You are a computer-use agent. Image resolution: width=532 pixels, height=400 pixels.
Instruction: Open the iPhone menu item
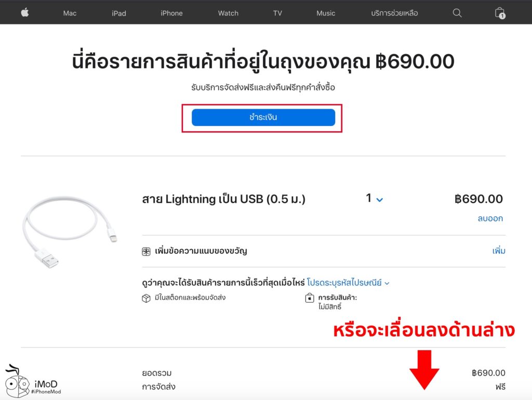click(x=171, y=13)
